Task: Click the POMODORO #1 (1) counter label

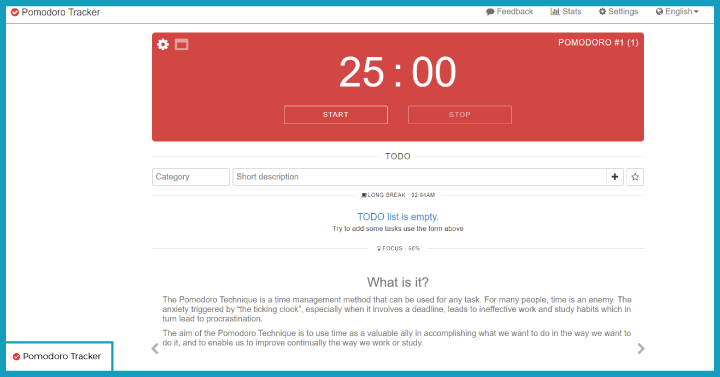Action: [x=598, y=43]
